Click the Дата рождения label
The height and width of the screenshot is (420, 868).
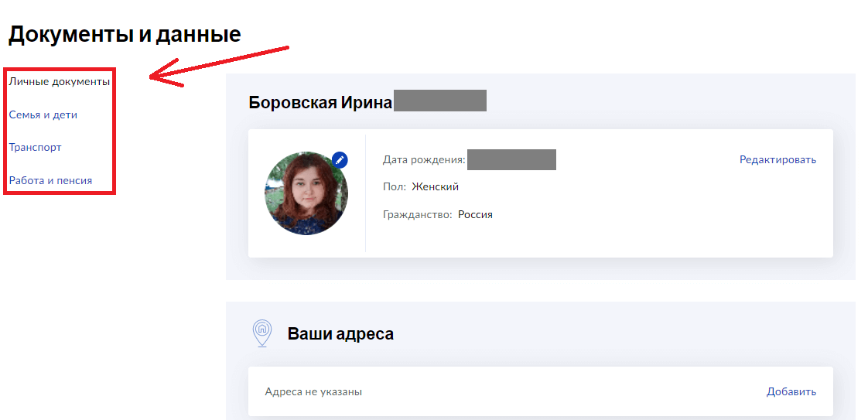(x=423, y=160)
